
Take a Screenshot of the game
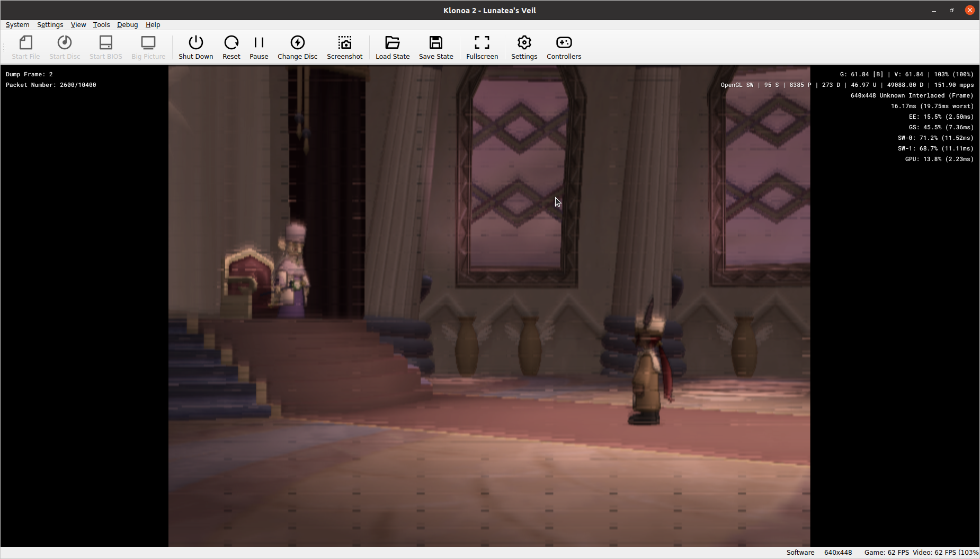[x=345, y=48]
